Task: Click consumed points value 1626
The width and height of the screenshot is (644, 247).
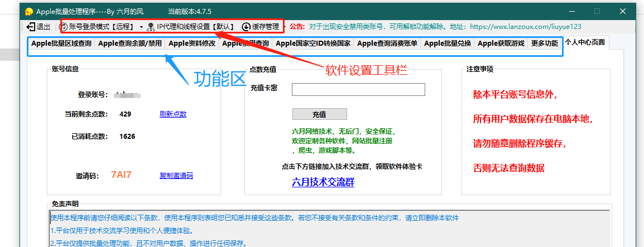Action: [x=127, y=136]
